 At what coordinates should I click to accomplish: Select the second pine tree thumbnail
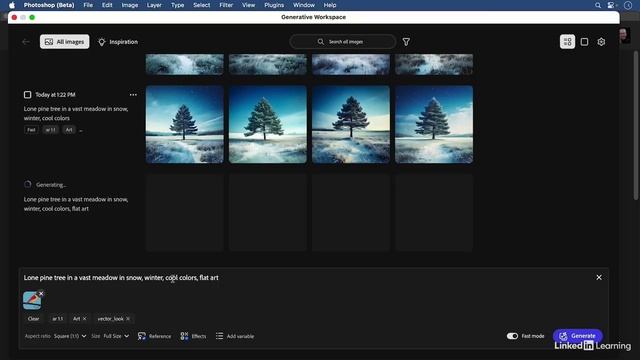(268, 124)
